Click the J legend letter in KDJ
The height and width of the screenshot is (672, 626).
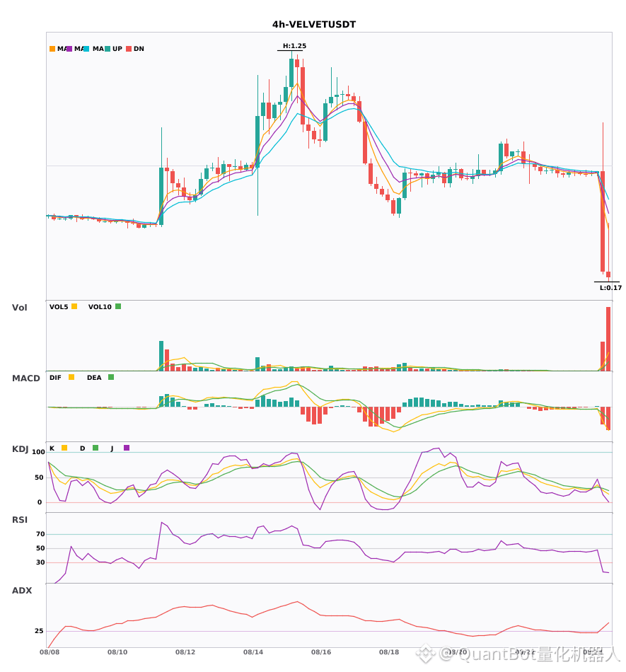click(x=112, y=448)
